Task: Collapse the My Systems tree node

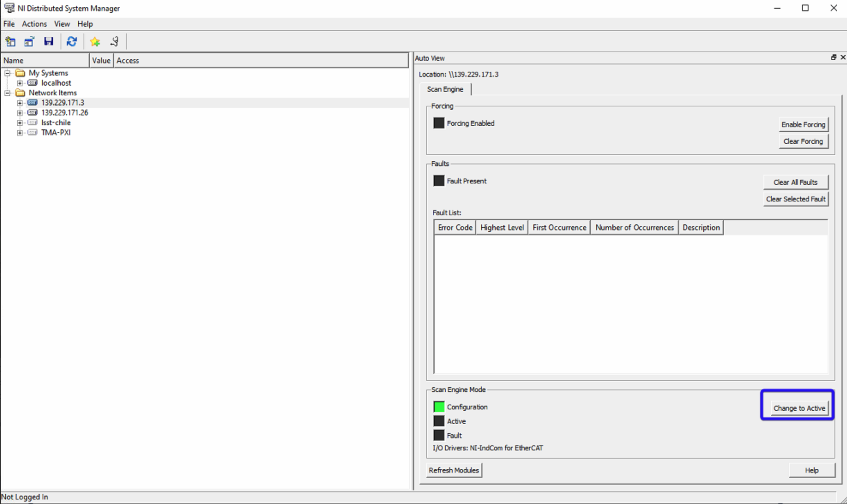Action: click(x=7, y=73)
